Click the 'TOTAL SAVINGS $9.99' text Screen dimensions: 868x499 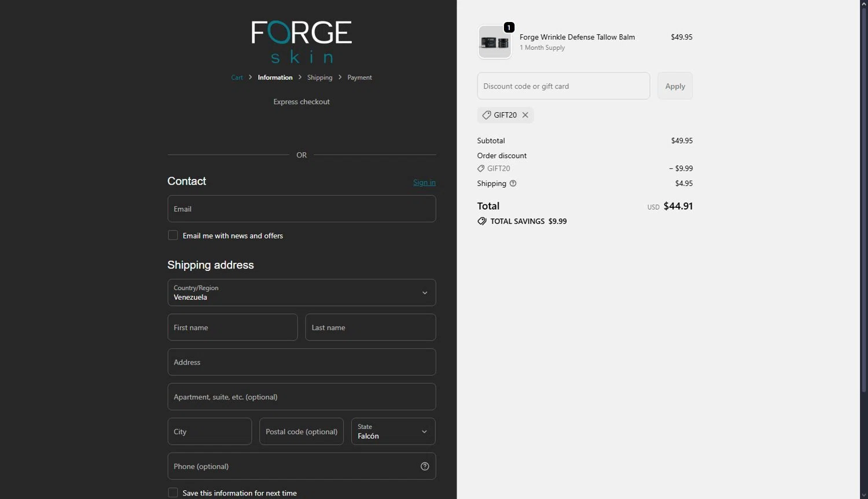pos(528,221)
